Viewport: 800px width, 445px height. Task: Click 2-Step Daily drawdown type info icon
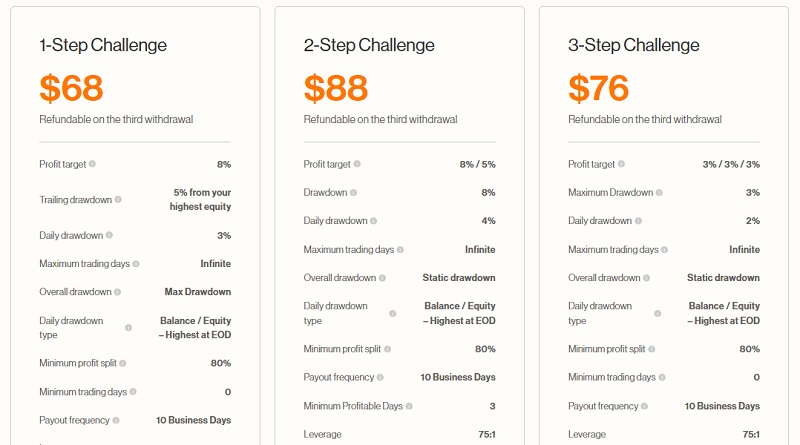[393, 313]
